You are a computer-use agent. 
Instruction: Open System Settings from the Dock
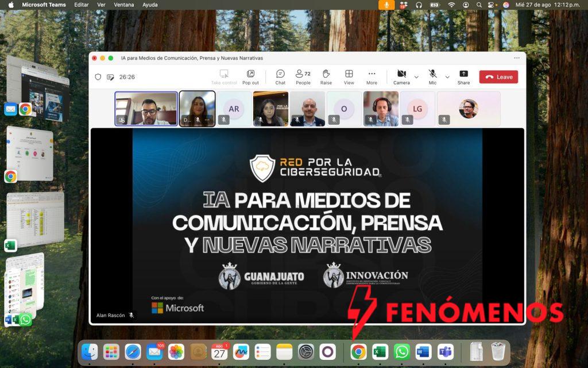click(306, 352)
